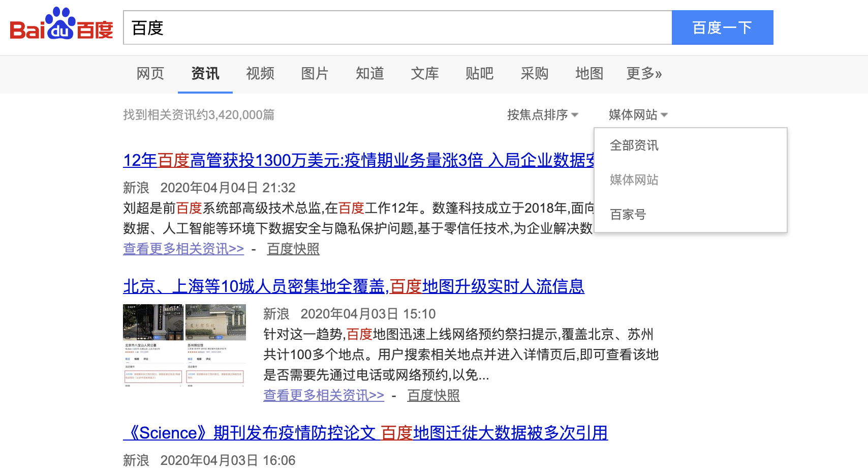Open the 地图 tab

590,74
